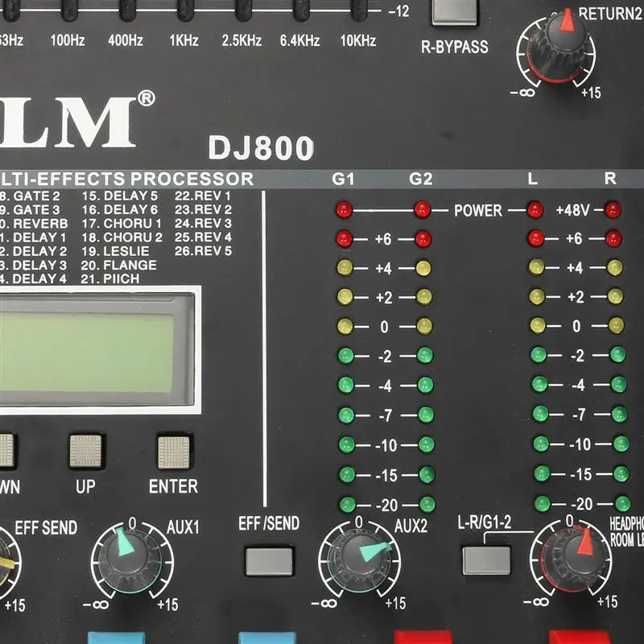Push the ENTER button
This screenshot has height=644, width=644.
pyautogui.click(x=174, y=452)
